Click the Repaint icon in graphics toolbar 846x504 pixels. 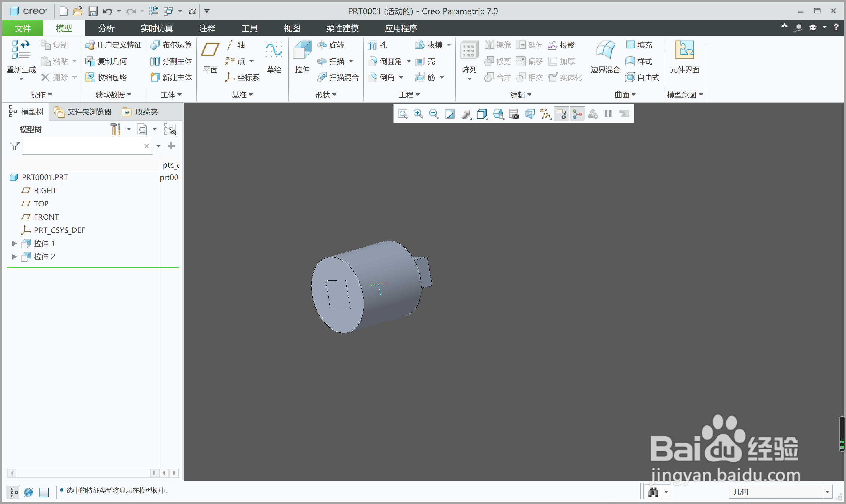point(450,114)
